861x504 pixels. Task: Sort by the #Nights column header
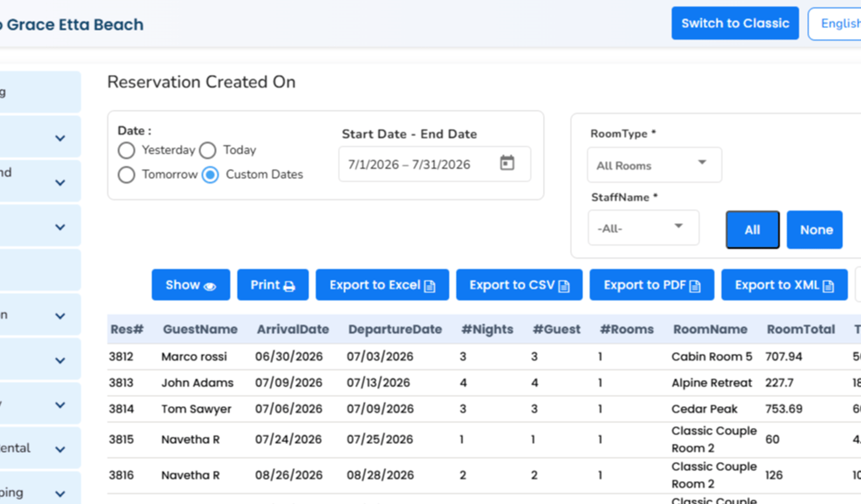[x=488, y=330]
